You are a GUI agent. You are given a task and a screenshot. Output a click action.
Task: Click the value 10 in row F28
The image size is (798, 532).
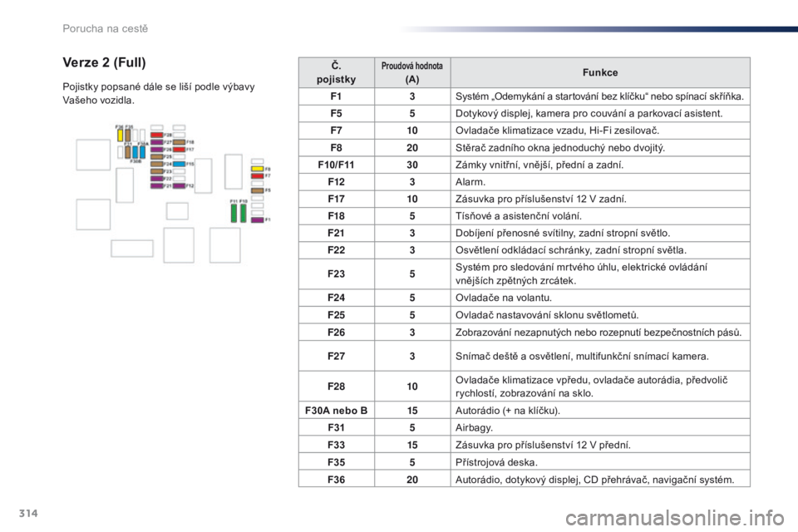point(412,387)
